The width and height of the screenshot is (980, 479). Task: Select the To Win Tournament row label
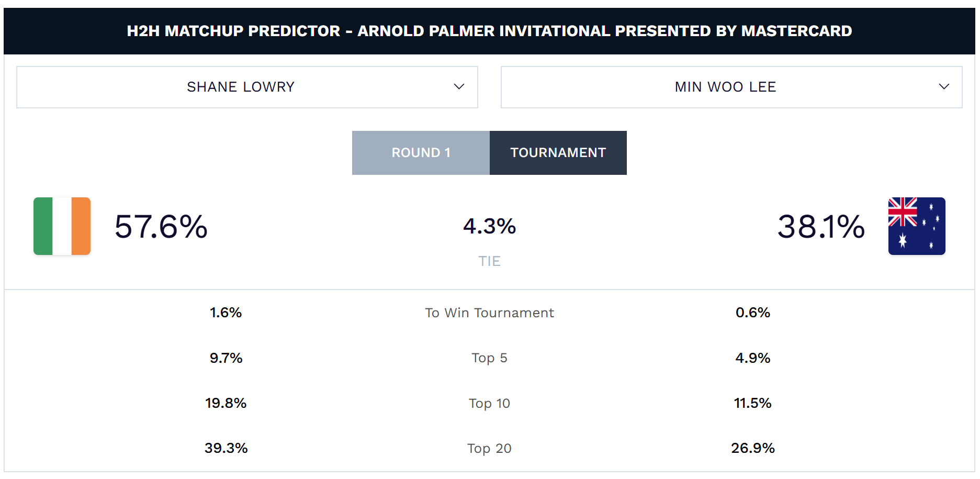pos(489,313)
